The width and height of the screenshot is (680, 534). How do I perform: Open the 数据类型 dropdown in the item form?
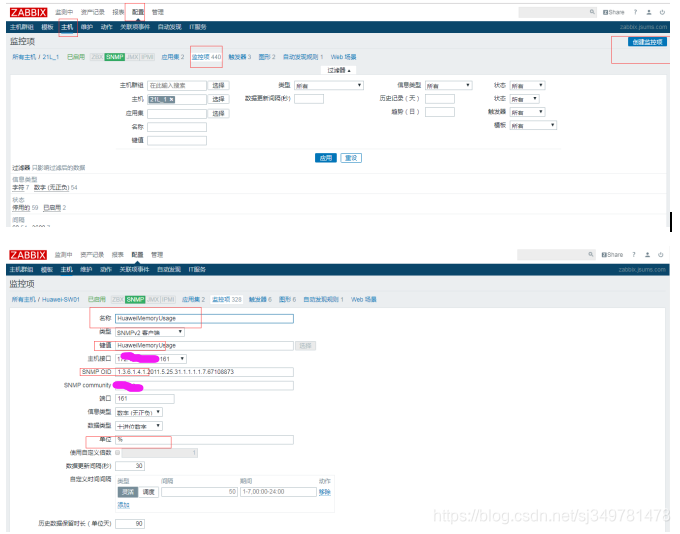pyautogui.click(x=139, y=426)
